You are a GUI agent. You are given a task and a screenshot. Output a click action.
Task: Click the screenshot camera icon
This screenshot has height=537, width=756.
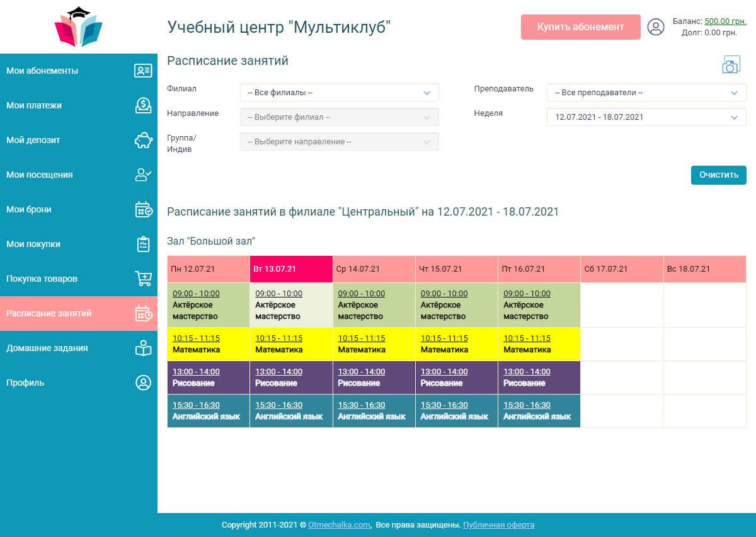coord(730,65)
